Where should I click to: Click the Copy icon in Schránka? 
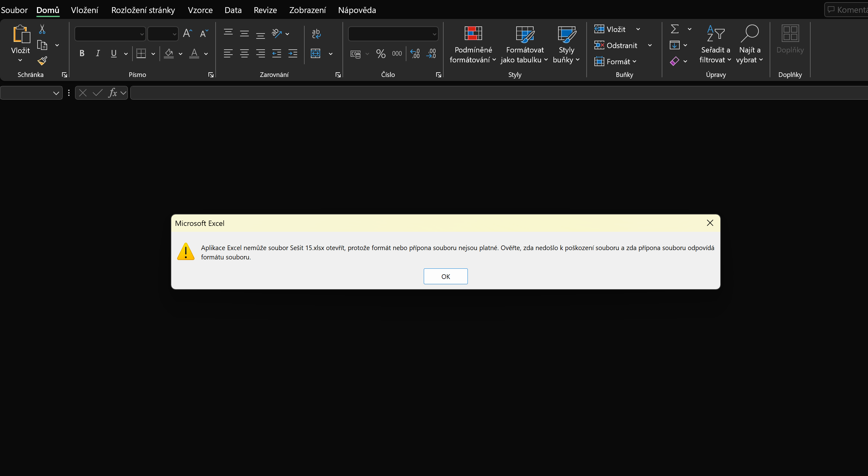[42, 45]
